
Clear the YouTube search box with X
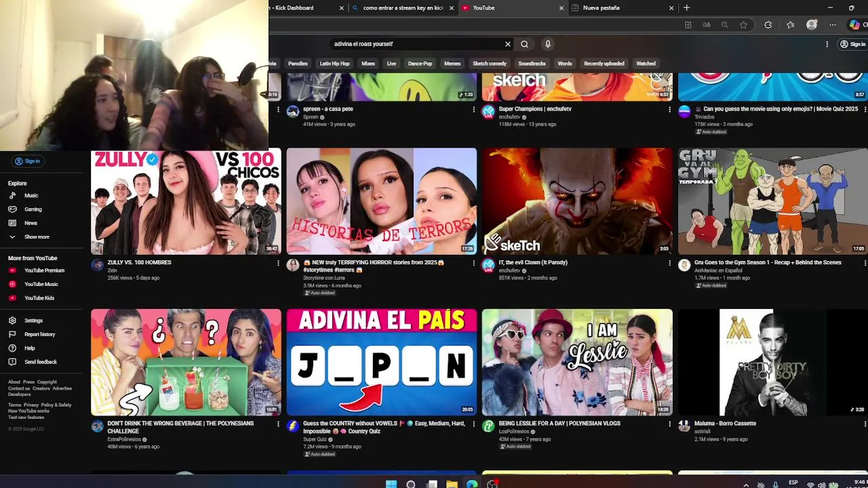tap(507, 44)
